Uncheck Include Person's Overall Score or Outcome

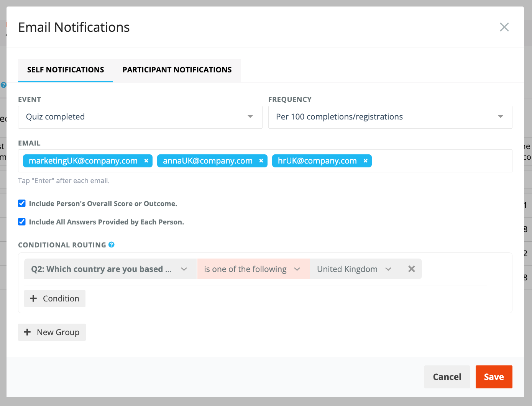[22, 203]
